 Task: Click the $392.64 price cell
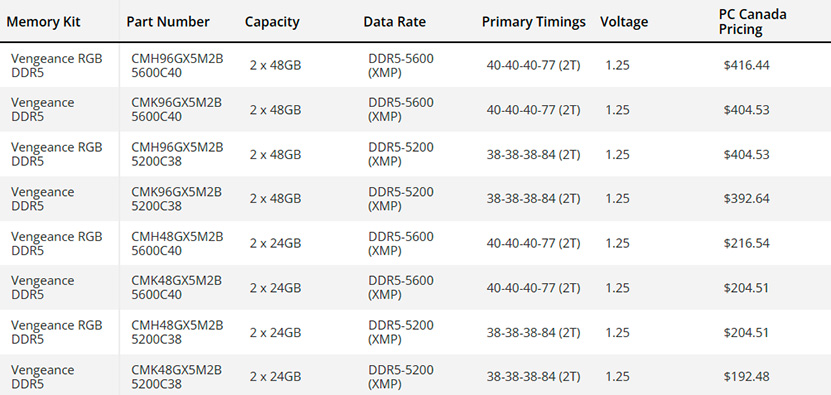pyautogui.click(x=746, y=199)
